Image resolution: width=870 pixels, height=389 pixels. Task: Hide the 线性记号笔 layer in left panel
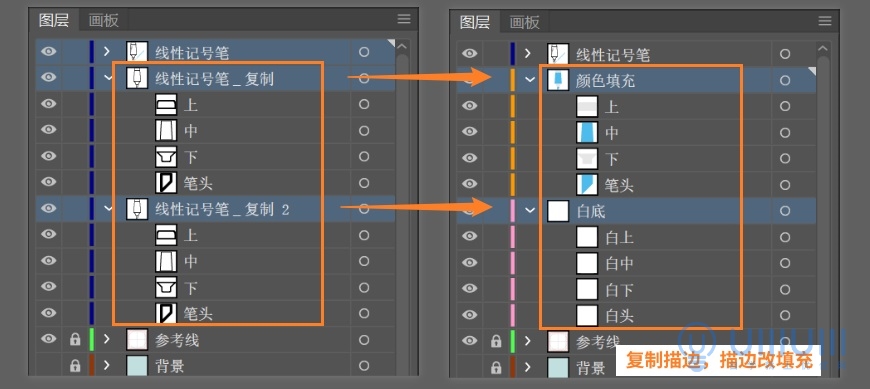pyautogui.click(x=49, y=52)
